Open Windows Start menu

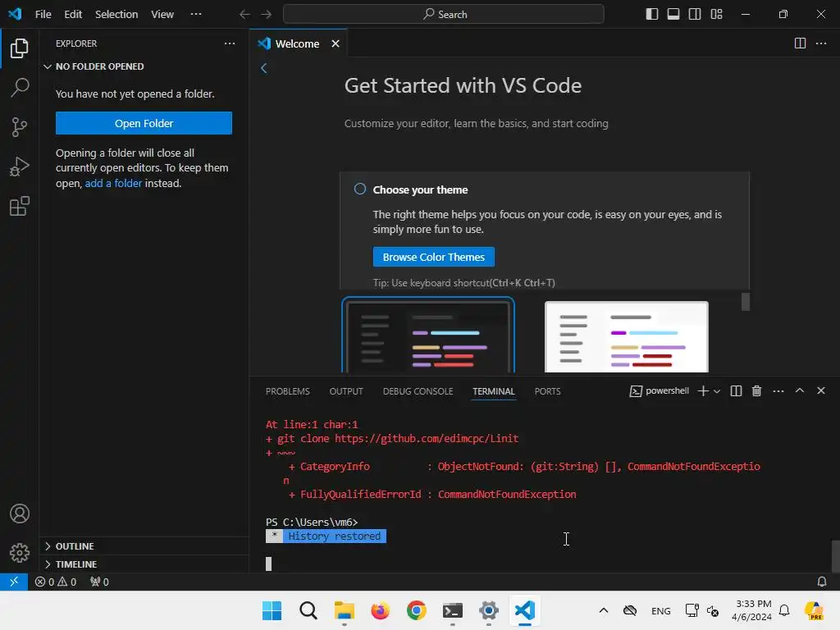[x=272, y=610]
